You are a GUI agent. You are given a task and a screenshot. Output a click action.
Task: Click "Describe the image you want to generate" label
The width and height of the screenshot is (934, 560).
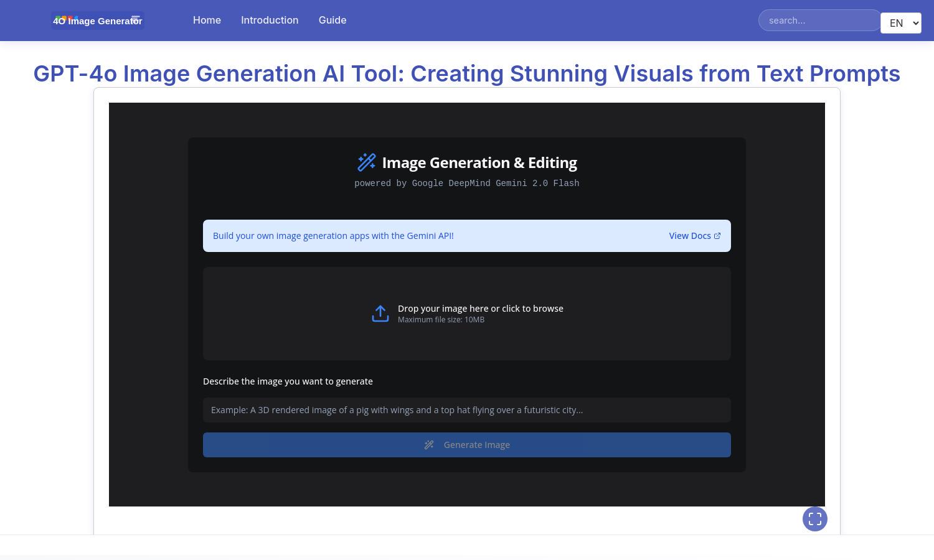[288, 381]
